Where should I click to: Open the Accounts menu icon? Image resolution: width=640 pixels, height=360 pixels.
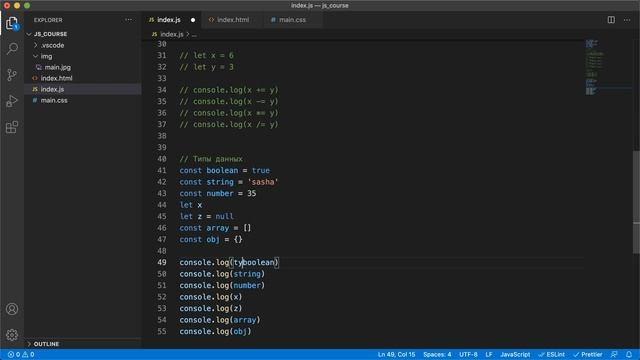point(12,309)
